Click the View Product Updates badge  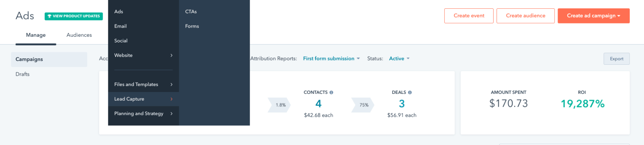click(x=73, y=16)
